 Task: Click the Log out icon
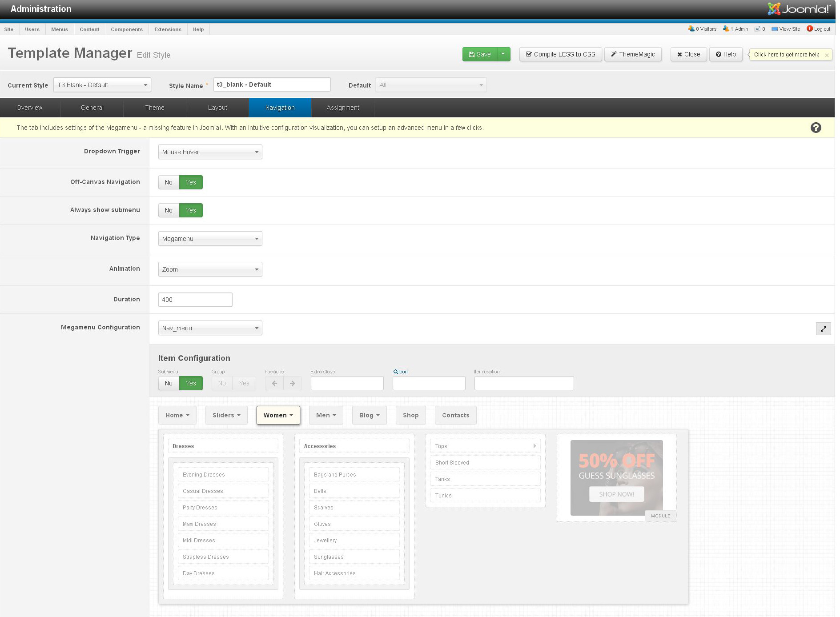[810, 29]
